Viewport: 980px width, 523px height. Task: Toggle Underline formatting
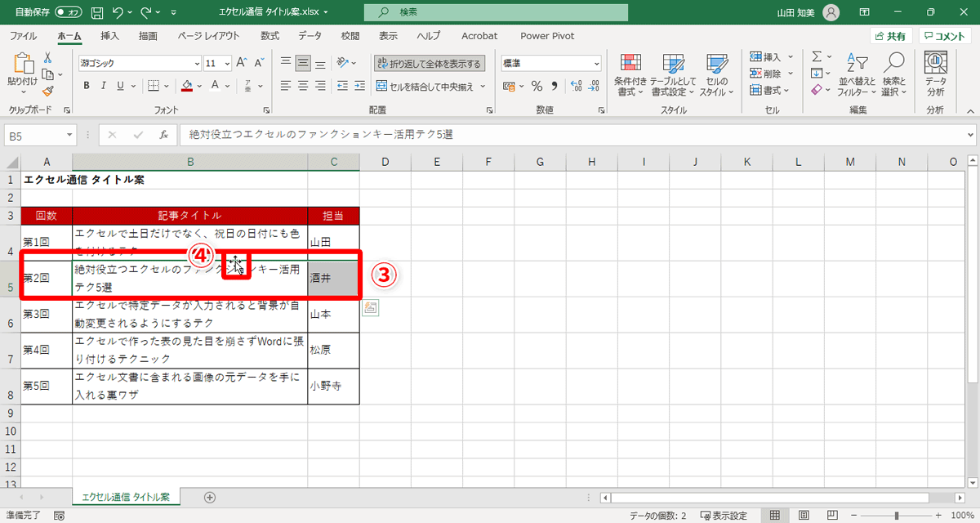pos(121,85)
